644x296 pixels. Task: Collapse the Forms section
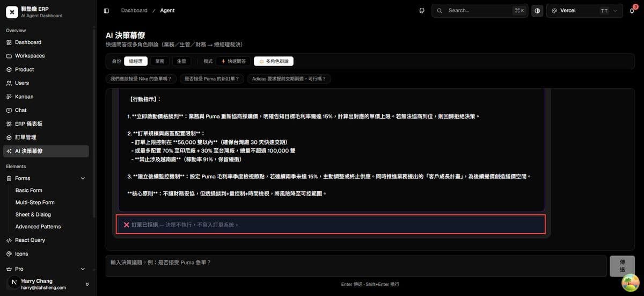click(x=46, y=178)
